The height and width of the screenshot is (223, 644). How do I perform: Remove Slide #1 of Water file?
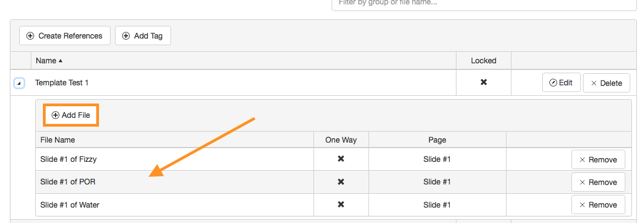coord(598,205)
